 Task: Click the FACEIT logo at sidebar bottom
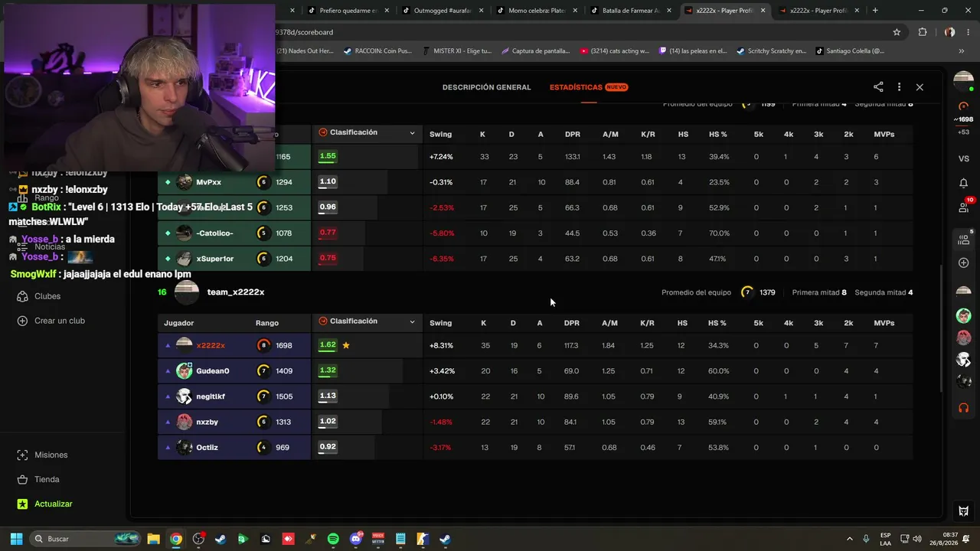tap(964, 511)
